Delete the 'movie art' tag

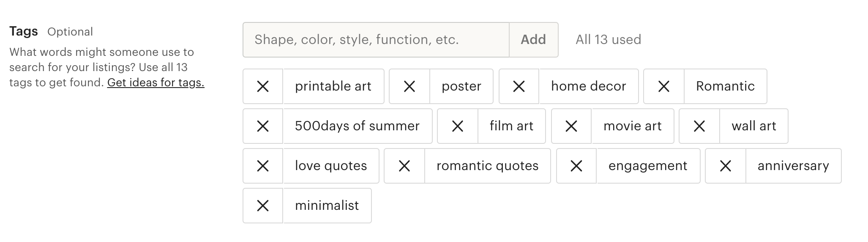571,126
